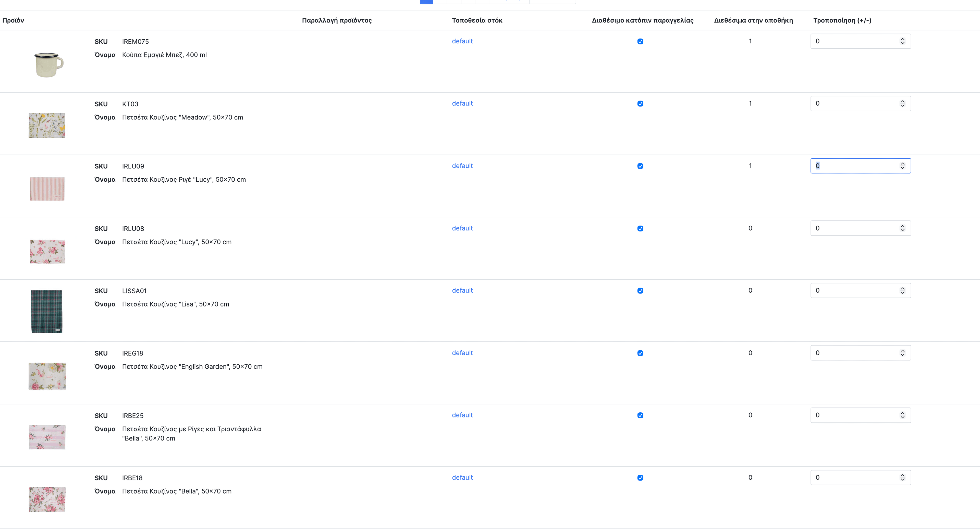Click default location link in KT03 row

tap(462, 103)
